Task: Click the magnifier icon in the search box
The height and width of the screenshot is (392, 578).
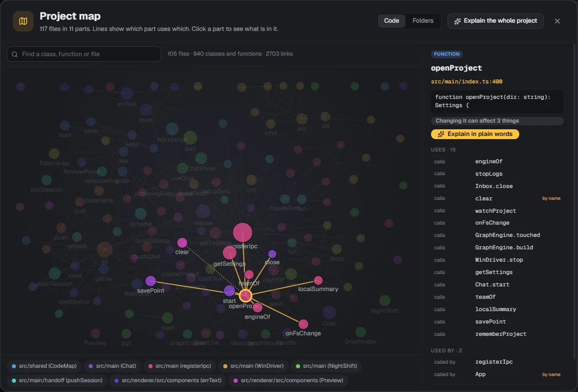Action: (15, 54)
